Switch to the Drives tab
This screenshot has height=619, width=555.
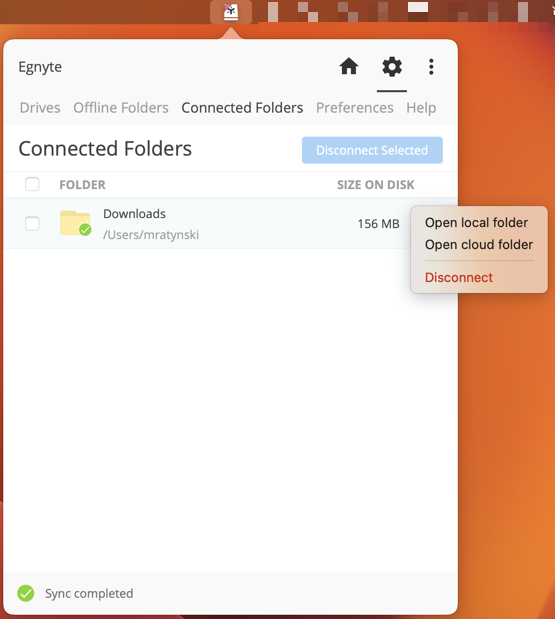tap(40, 108)
